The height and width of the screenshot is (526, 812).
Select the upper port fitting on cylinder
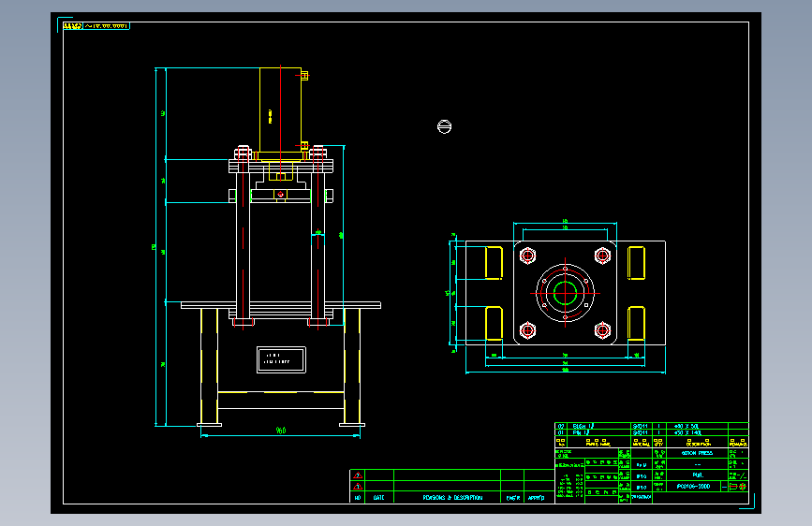tap(304, 76)
